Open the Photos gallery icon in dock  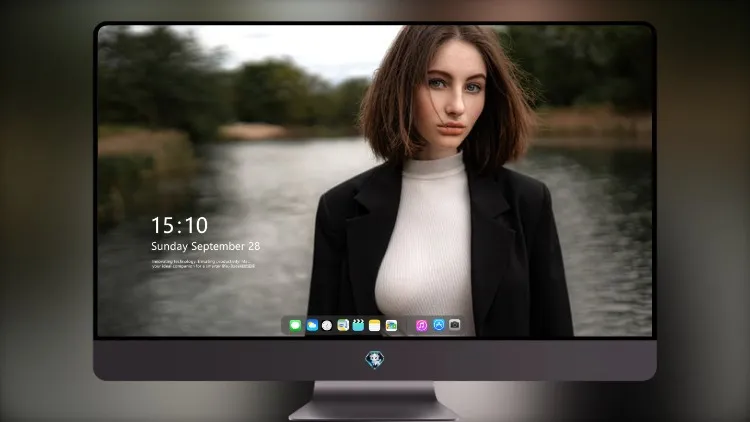click(x=391, y=325)
